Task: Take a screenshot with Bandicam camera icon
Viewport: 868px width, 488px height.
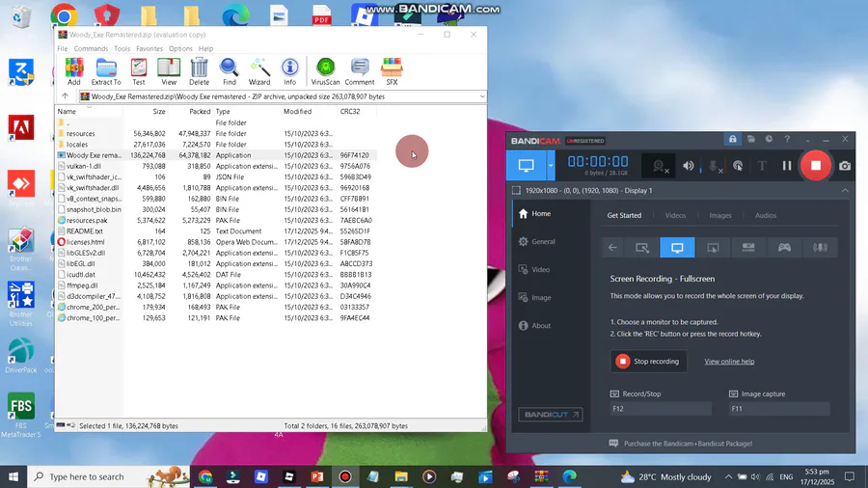Action: (x=845, y=166)
